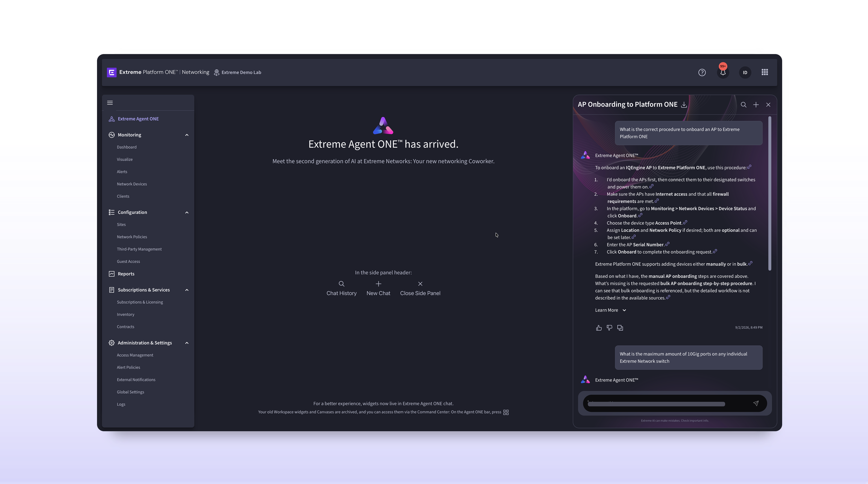Open Alert Policies
This screenshot has width=868, height=484.
click(128, 368)
